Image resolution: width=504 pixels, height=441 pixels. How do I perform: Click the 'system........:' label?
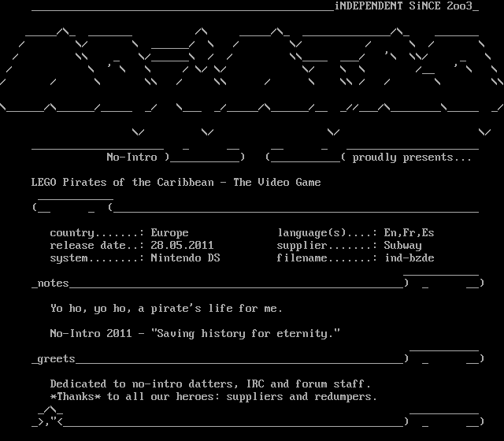coord(97,258)
